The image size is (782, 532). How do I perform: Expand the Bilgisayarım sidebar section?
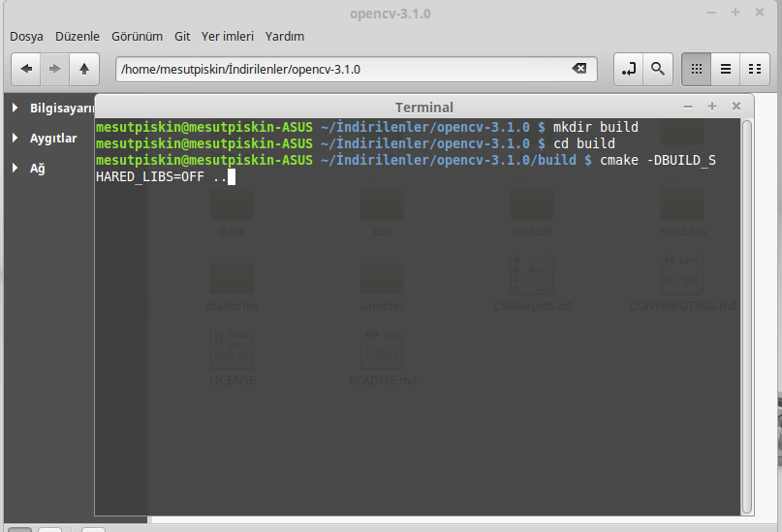[16, 108]
